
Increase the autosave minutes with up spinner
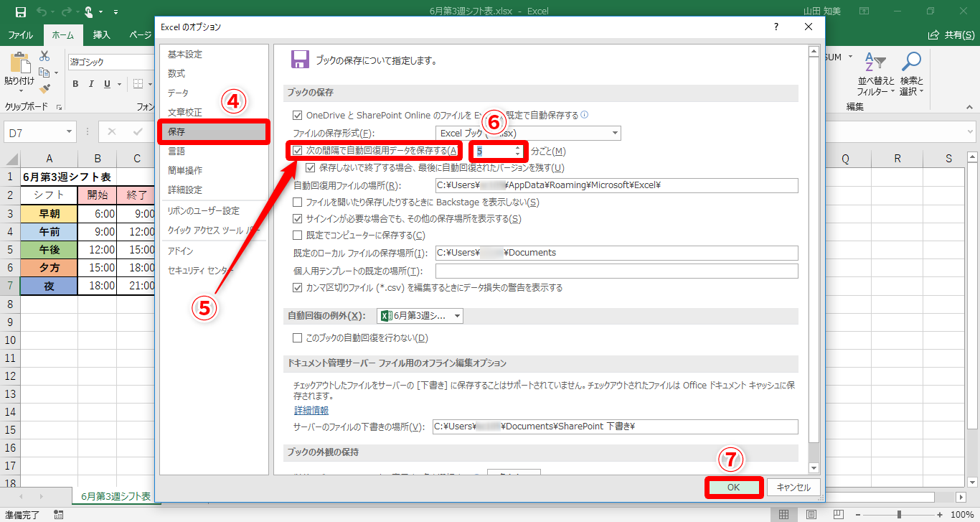coord(517,148)
